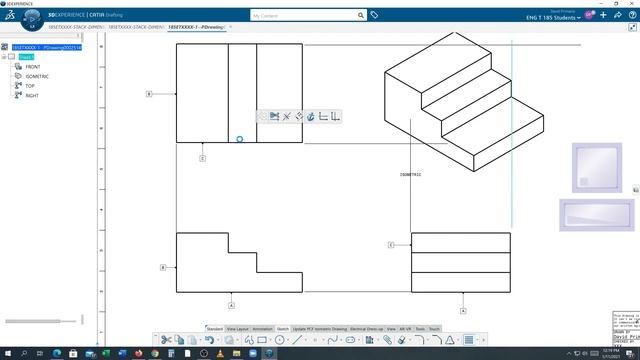This screenshot has width=640, height=360.
Task: Click the plus add icon in top bar
Action: click(603, 15)
